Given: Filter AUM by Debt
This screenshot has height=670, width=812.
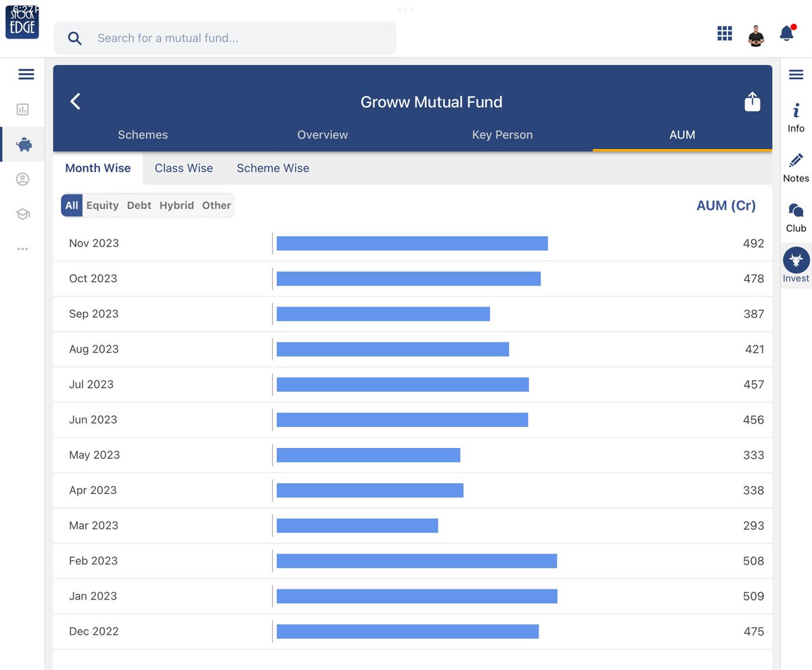Looking at the screenshot, I should [x=139, y=205].
